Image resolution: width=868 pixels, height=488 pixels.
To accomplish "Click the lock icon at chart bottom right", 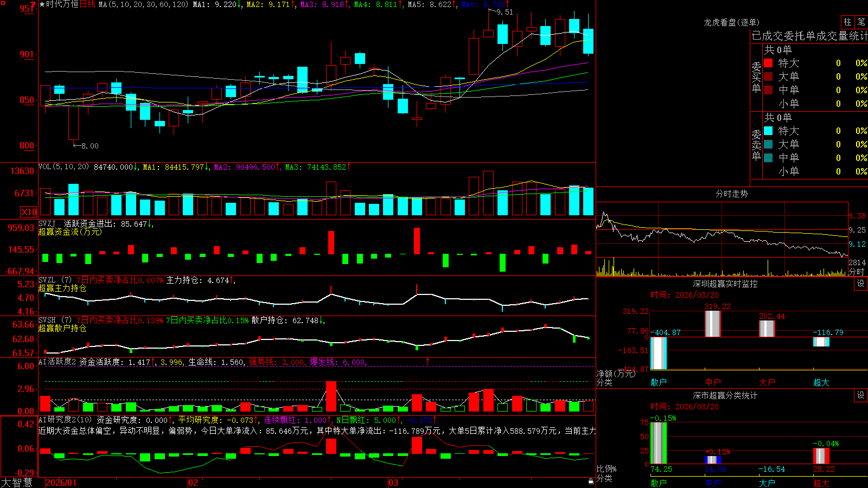I will click(591, 481).
